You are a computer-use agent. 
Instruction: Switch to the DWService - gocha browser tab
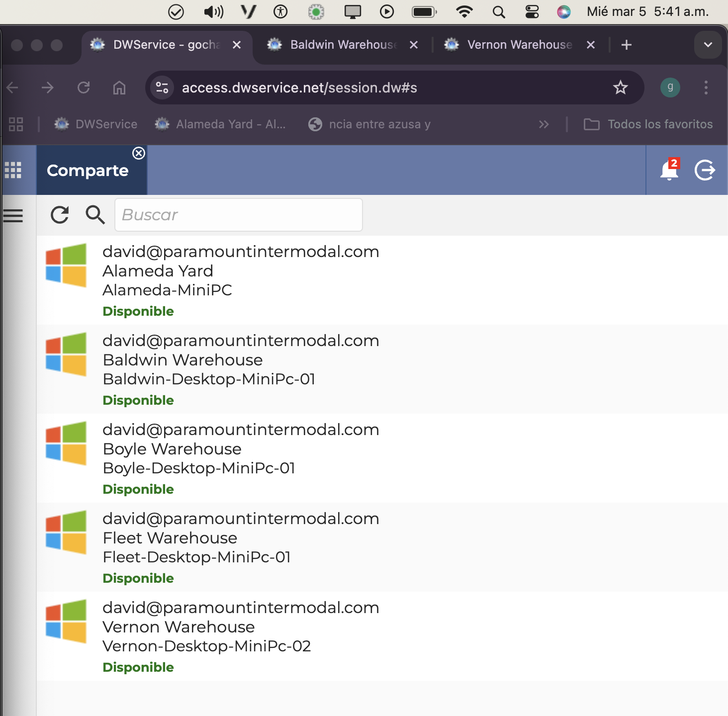tap(167, 45)
